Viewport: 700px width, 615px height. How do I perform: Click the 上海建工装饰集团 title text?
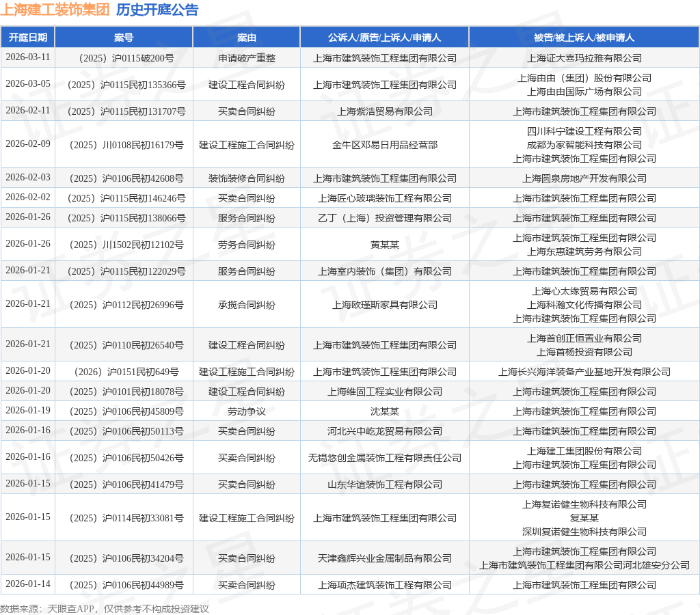(x=55, y=10)
